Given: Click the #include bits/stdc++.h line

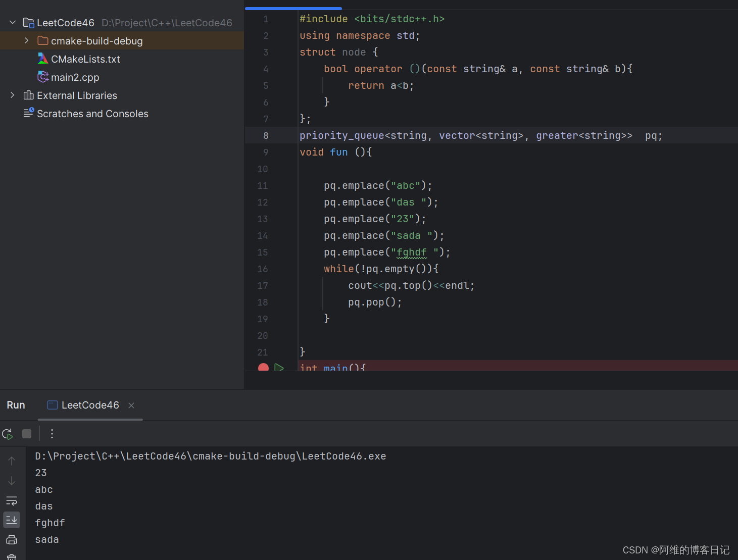Looking at the screenshot, I should 372,19.
